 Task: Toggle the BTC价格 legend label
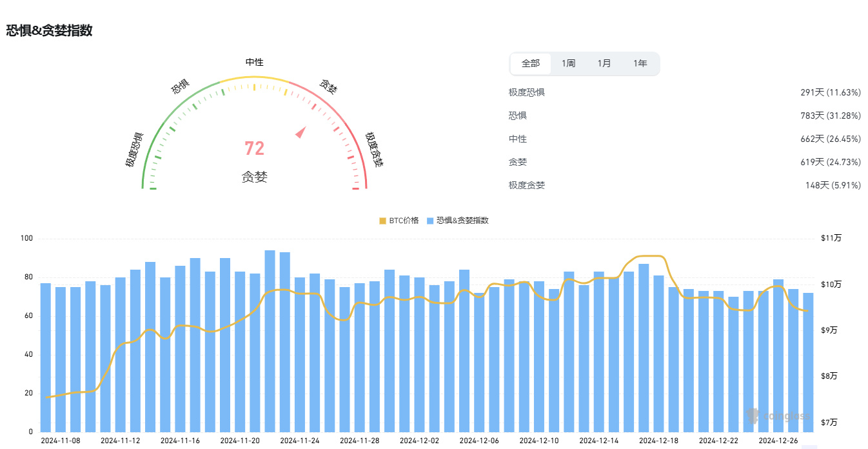click(x=404, y=221)
